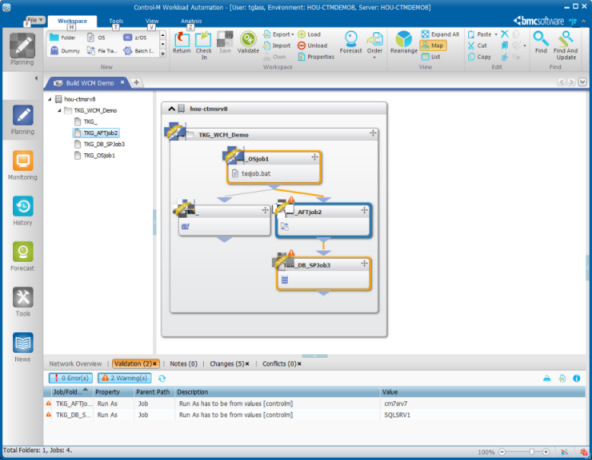This screenshot has width=592, height=460.
Task: Open the File menu dropdown
Action: 35,20
